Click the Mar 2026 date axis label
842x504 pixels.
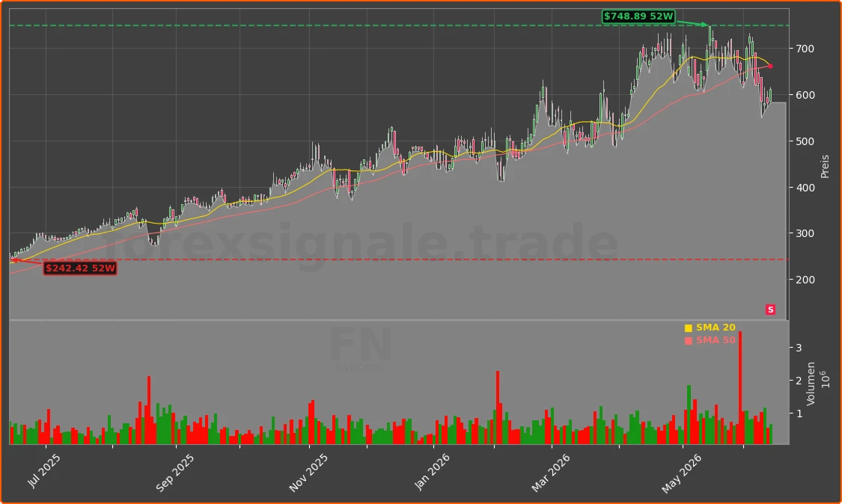(x=550, y=473)
